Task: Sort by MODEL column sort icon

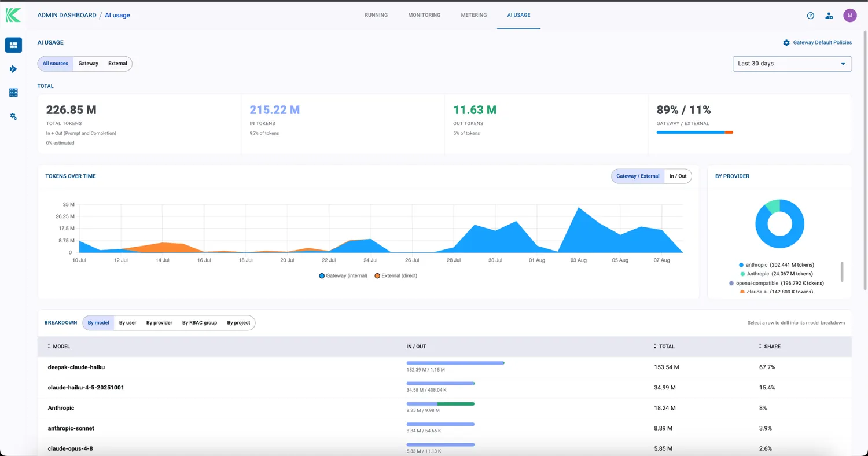Action: (x=49, y=347)
